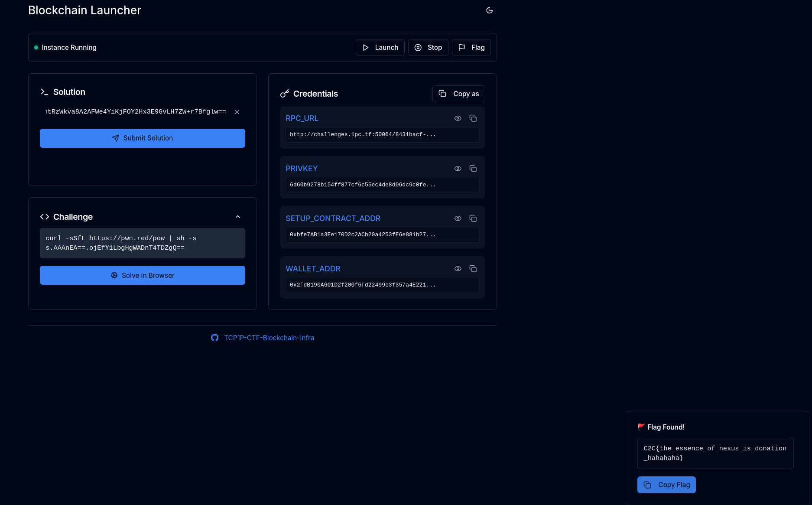Click the GitHub logo icon
This screenshot has height=505, width=812.
point(214,338)
